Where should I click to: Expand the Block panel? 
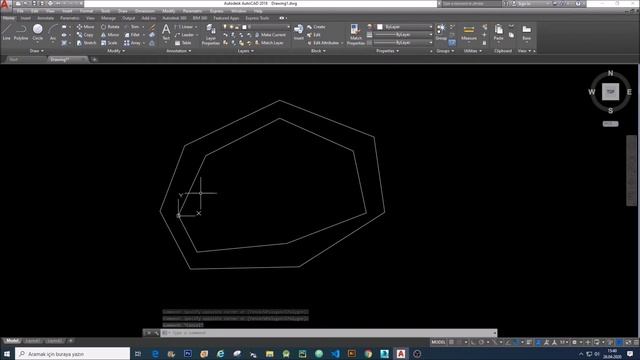318,51
